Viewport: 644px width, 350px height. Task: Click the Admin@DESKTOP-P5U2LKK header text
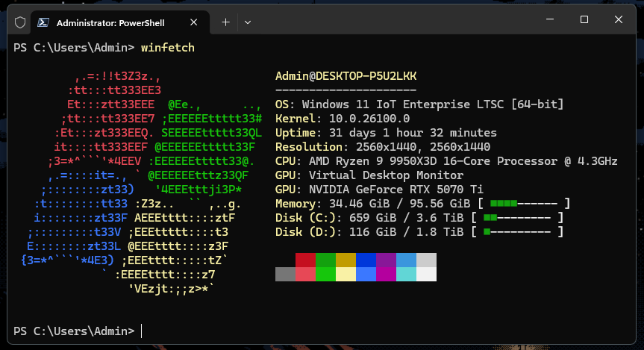click(346, 76)
